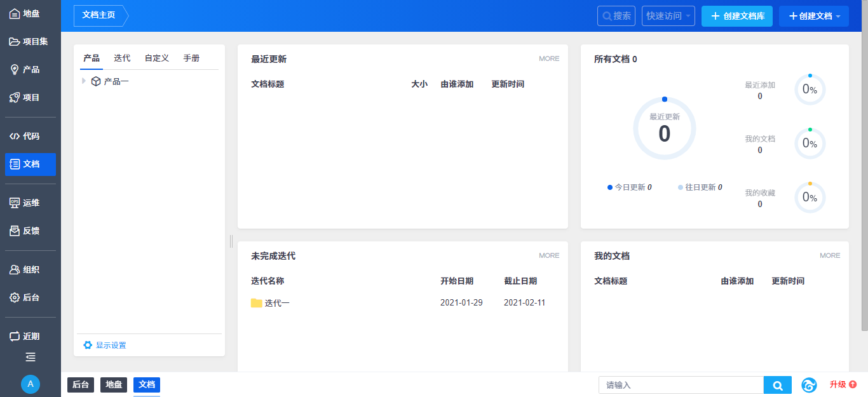868x397 pixels.
Task: Switch to the 手册 tab
Action: coord(191,58)
